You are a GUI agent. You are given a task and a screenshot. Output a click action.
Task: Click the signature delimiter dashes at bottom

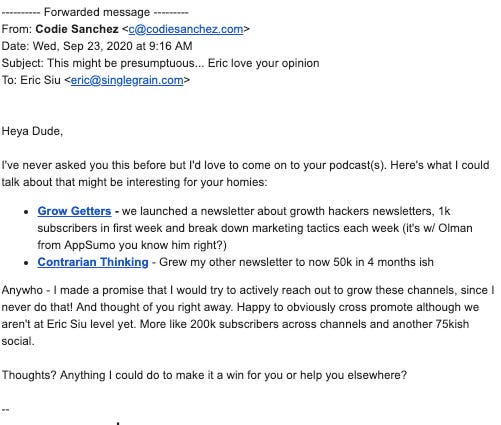tap(5, 409)
